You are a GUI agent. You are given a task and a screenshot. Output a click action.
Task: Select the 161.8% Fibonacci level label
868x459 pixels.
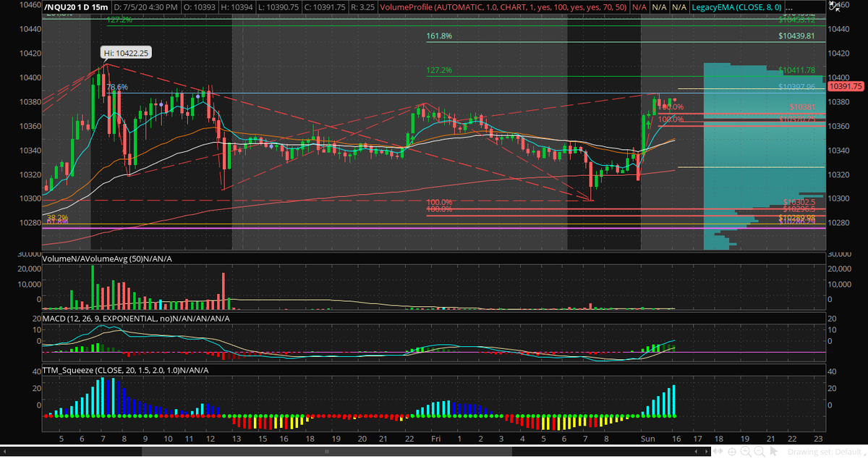click(x=439, y=35)
